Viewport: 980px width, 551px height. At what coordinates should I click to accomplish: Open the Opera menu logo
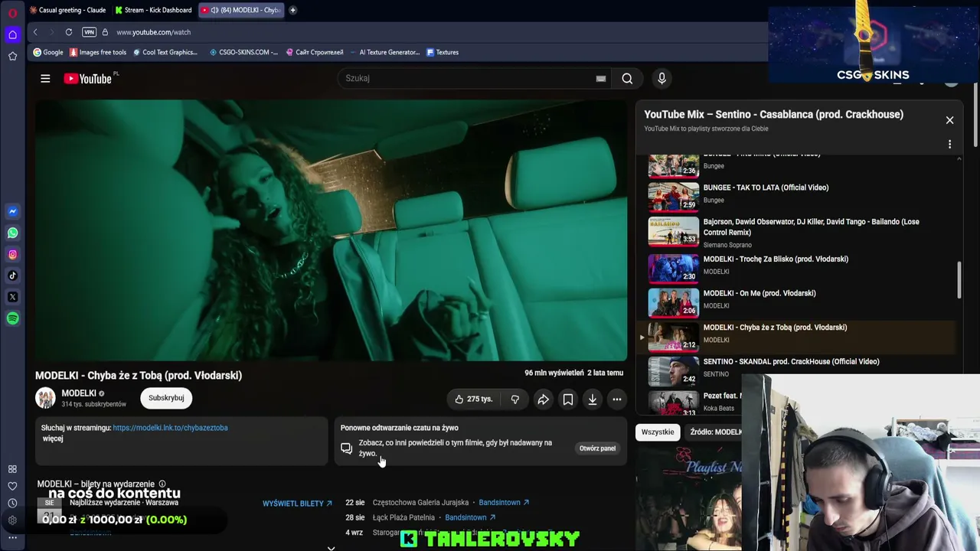12,13
